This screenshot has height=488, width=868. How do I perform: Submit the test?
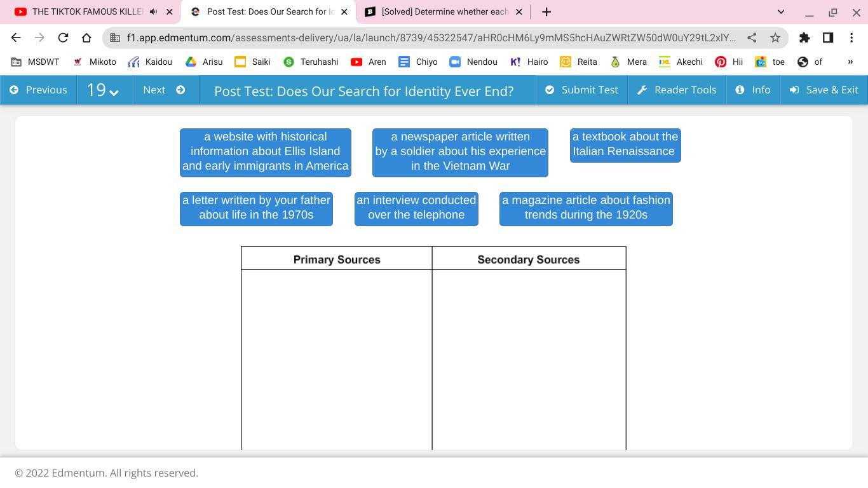(581, 90)
